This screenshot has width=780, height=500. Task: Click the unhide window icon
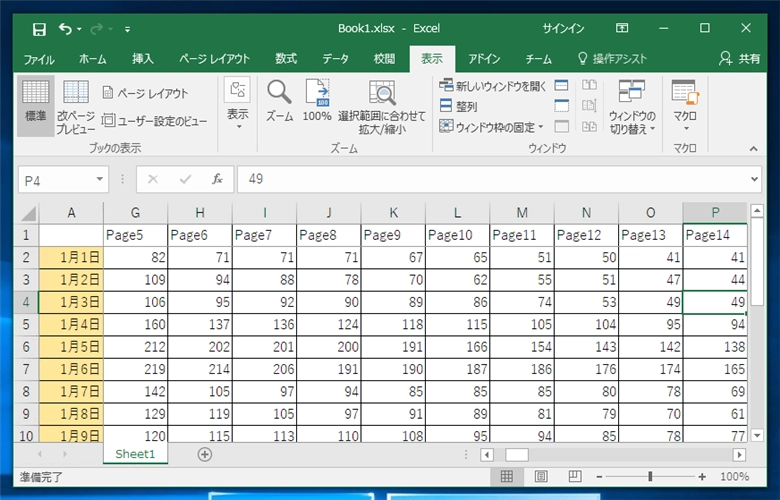pyautogui.click(x=562, y=127)
